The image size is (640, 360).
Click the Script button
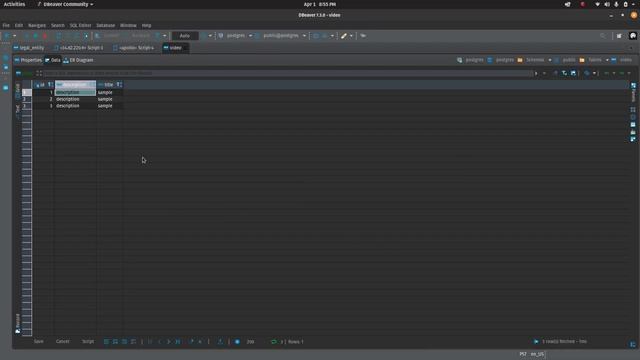[x=88, y=341]
